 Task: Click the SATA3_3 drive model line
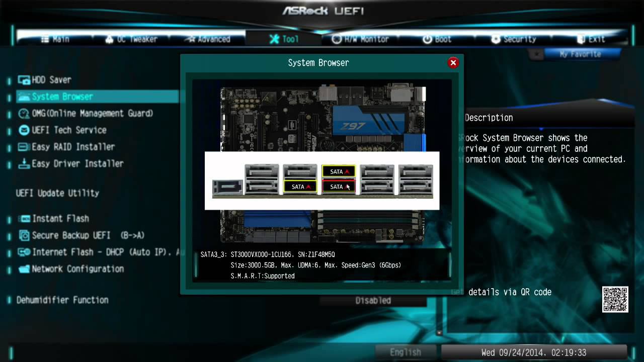(x=268, y=254)
